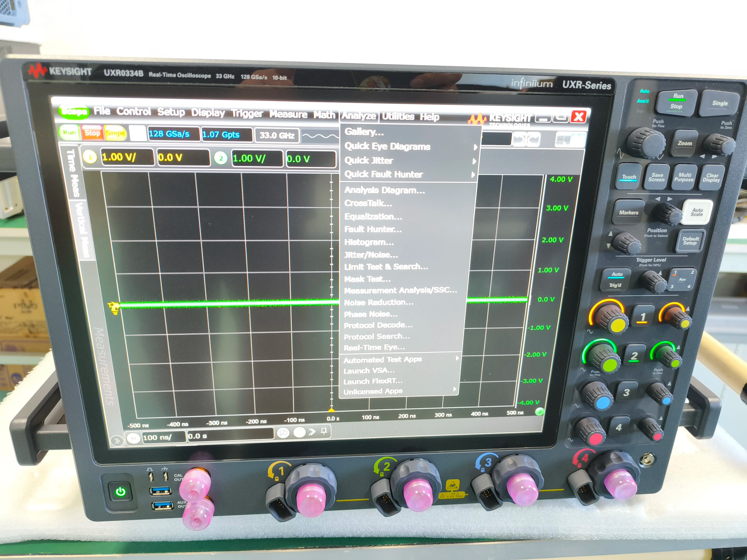Open the Trigger menu

(x=247, y=114)
